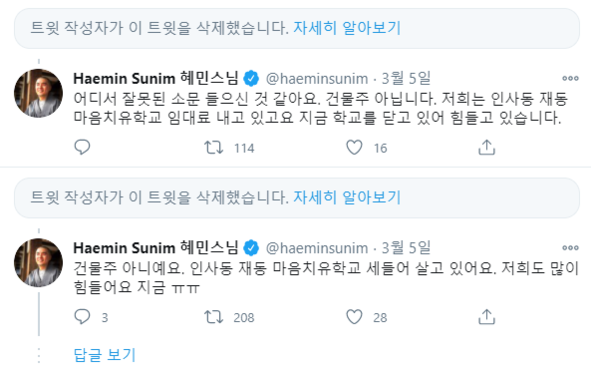
Task: Open reply on tweet with 3 replies
Action: point(82,317)
